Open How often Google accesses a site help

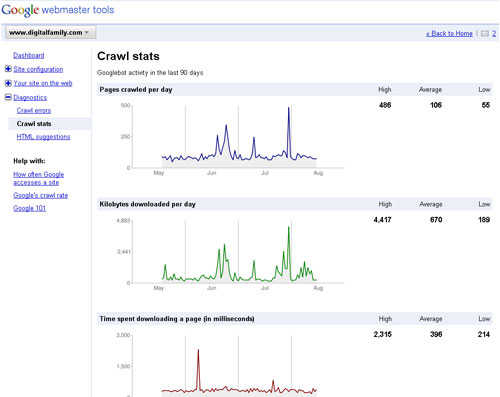point(38,178)
